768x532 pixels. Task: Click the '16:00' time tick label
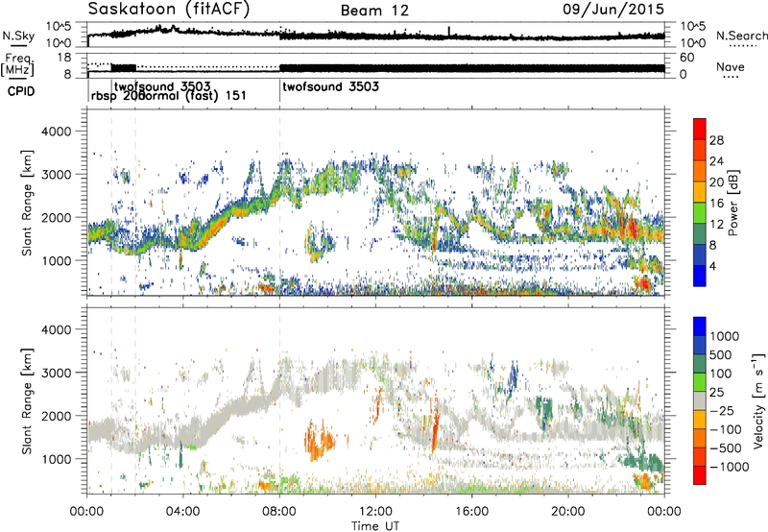(x=472, y=512)
